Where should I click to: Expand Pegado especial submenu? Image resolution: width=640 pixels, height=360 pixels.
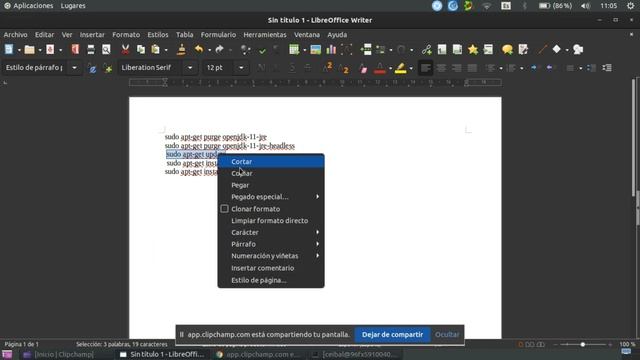[x=271, y=197]
